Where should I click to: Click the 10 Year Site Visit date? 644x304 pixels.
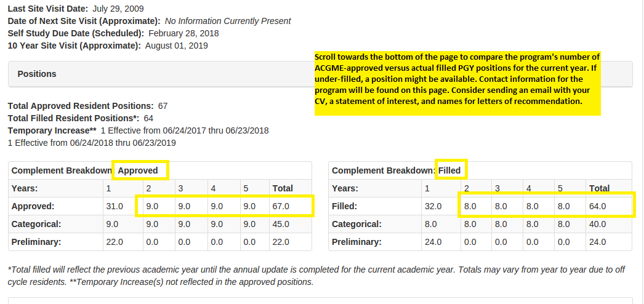click(176, 46)
